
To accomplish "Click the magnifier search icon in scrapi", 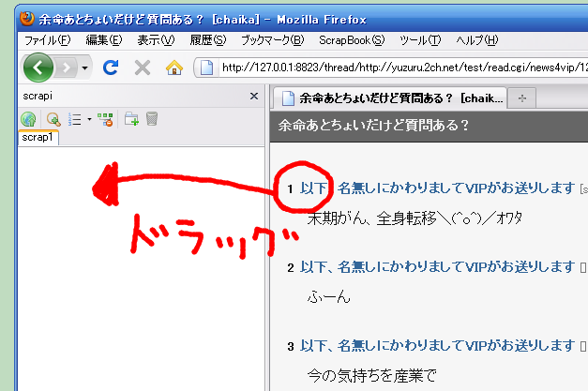I will [53, 119].
